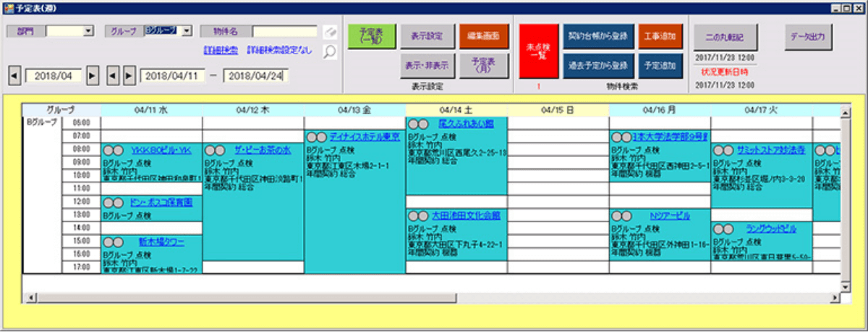
Task: Click previous month arrow left of 2018/04
Action: [x=14, y=75]
